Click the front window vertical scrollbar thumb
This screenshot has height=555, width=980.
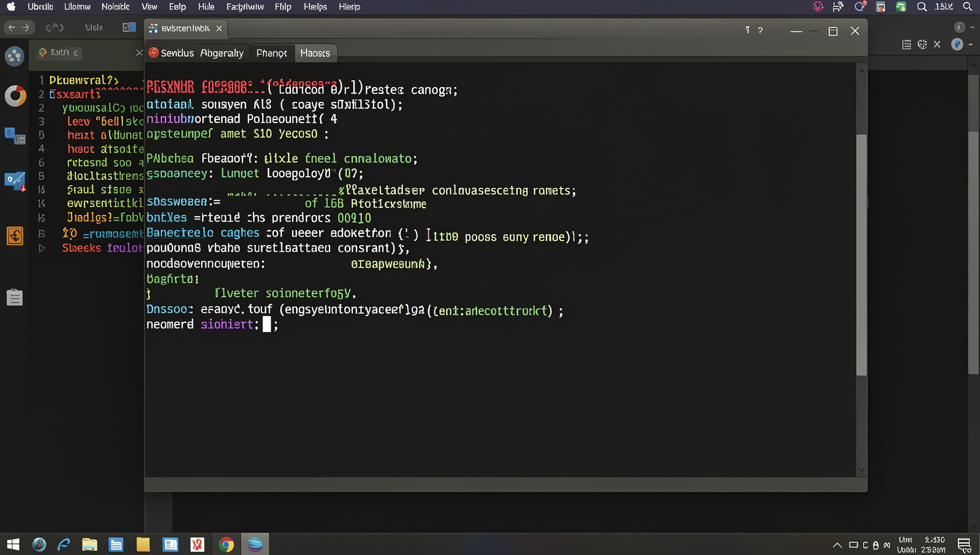coord(861,254)
